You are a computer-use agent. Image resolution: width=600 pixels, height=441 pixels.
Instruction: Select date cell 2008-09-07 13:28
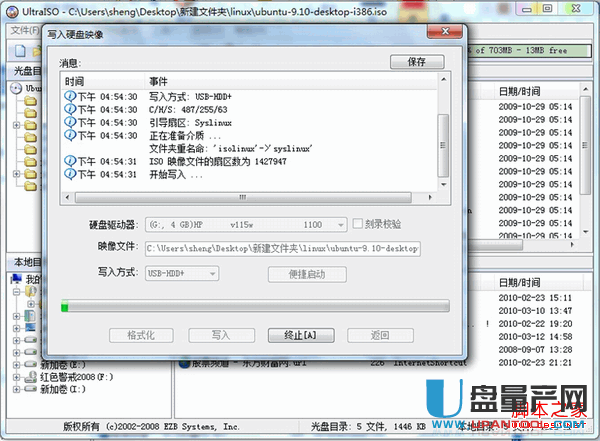[x=535, y=350]
